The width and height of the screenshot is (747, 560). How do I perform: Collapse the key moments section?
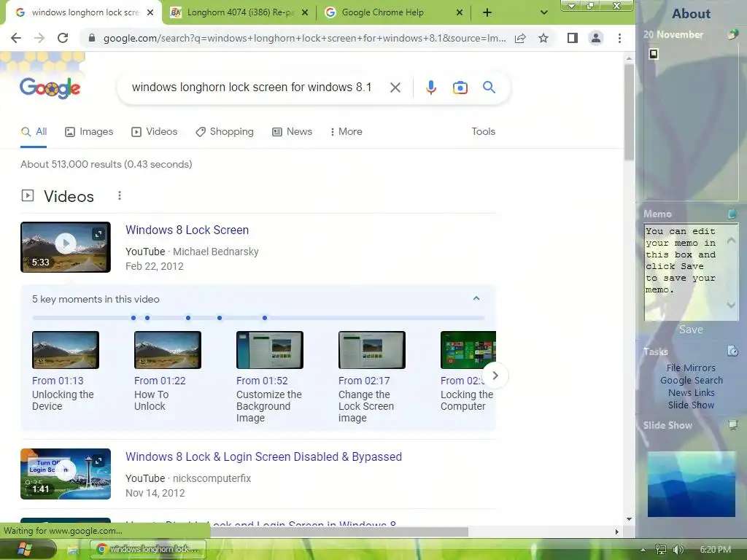coord(476,298)
